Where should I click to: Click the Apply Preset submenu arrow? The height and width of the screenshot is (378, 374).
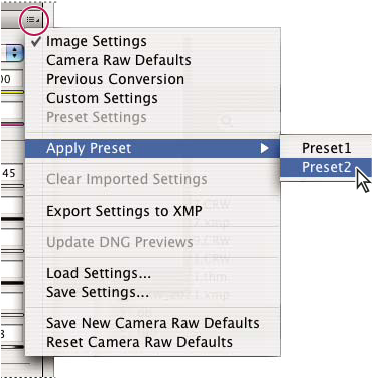tap(265, 148)
